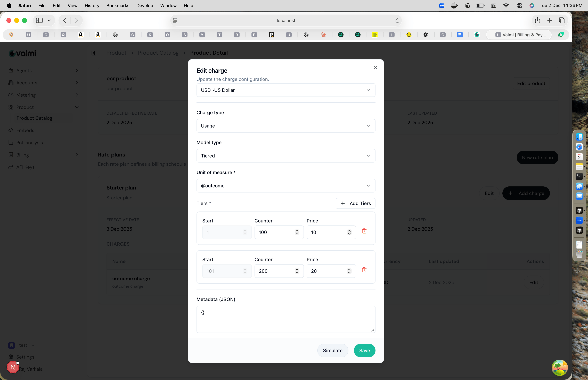Adjust Counter stepper of value 100
Screen dimensions: 588x380
pos(297,232)
